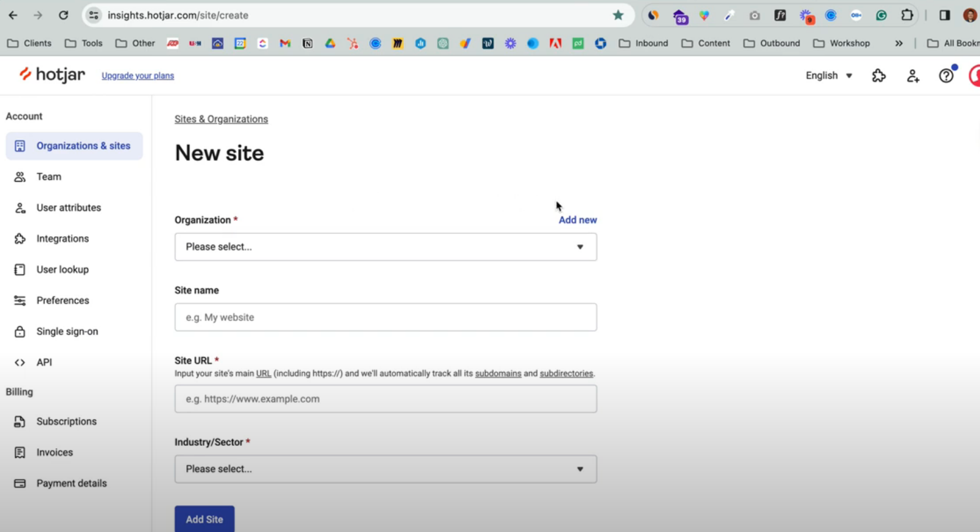This screenshot has width=980, height=532.
Task: Open the Adobe bookmark icon
Action: tap(555, 43)
